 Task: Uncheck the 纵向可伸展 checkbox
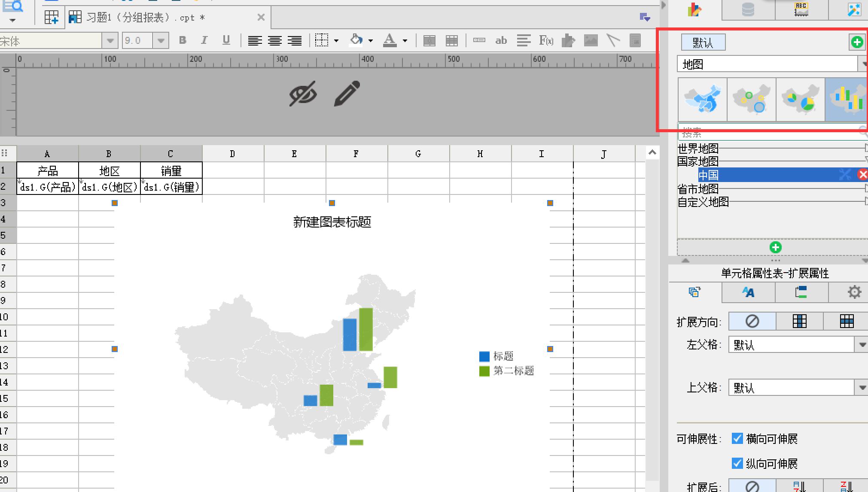tap(737, 464)
